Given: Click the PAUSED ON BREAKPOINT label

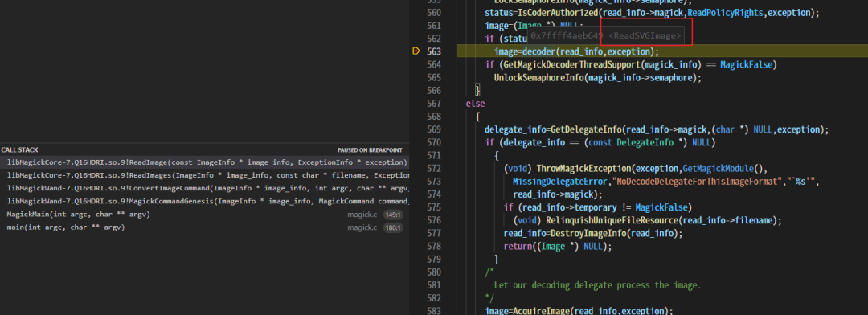Looking at the screenshot, I should tap(370, 150).
